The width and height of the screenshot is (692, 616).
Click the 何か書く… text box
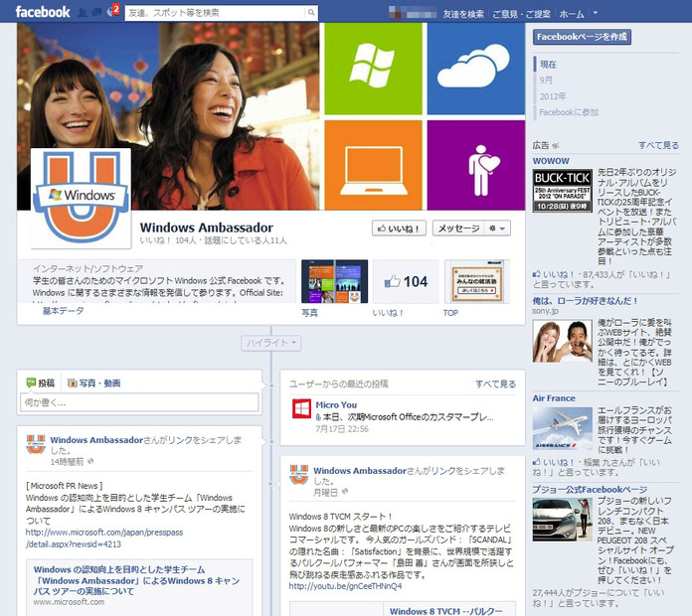(139, 402)
